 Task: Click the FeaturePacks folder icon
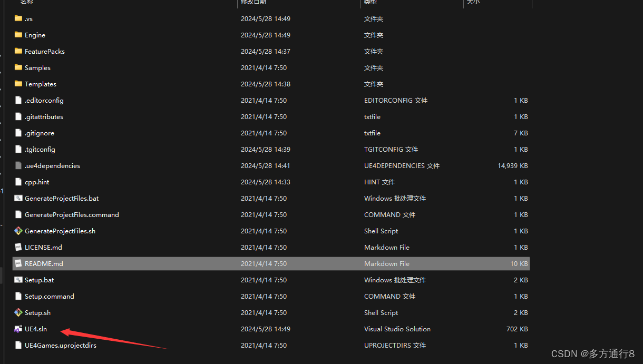(18, 51)
